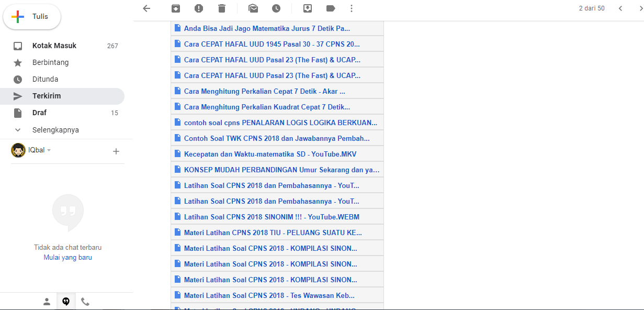Click the Draf document icon
644x310 pixels.
click(x=18, y=113)
